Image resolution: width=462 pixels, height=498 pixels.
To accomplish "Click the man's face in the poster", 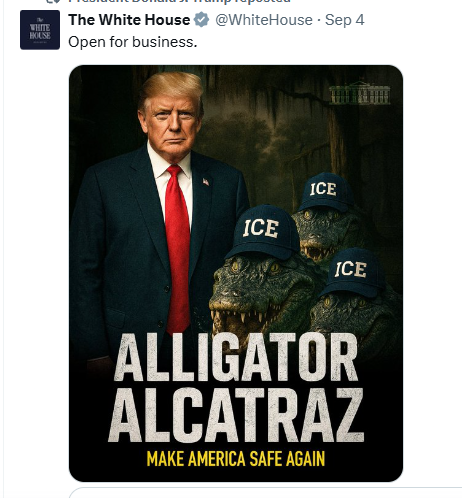I will pyautogui.click(x=172, y=125).
